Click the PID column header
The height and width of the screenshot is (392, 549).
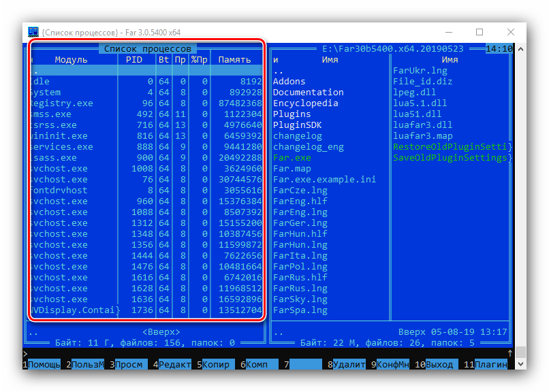134,60
